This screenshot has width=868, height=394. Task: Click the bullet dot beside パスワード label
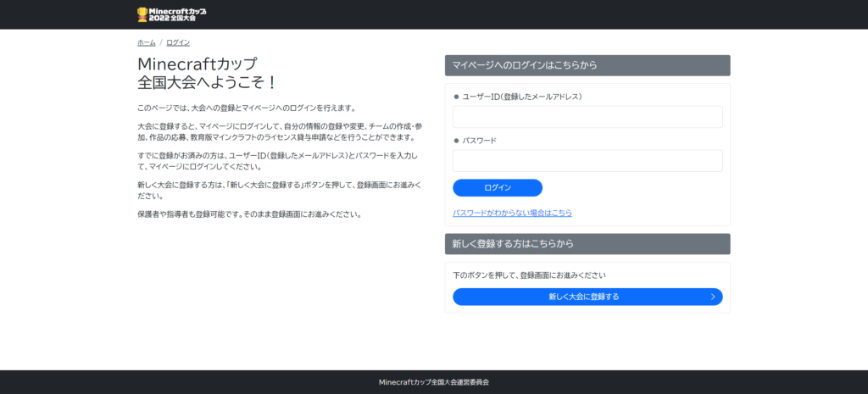coord(456,141)
